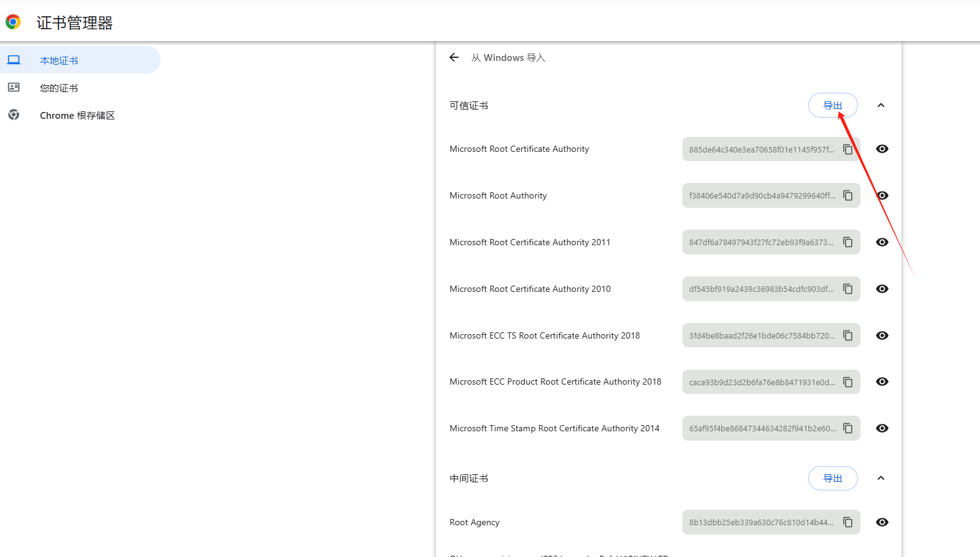View Microsoft ECC Product Root 2018 details
Screen dimensions: 980x557
pos(882,381)
